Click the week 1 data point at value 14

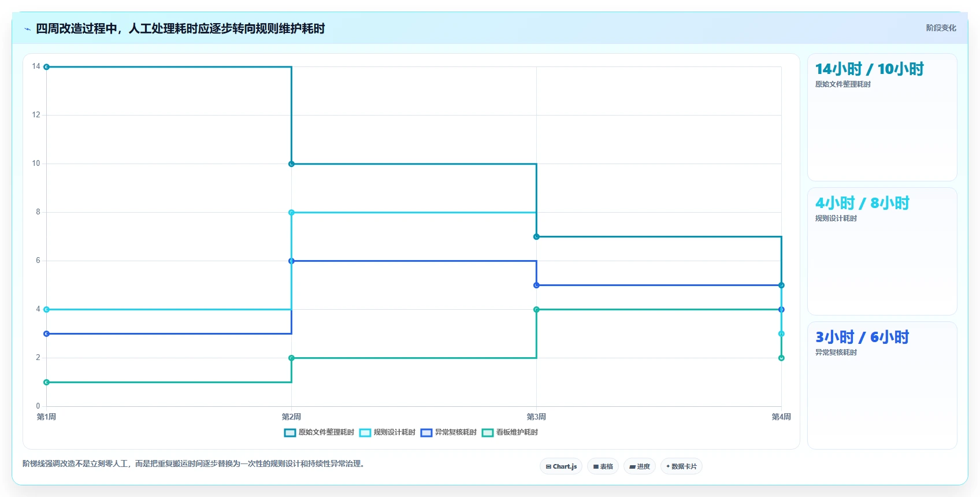pos(47,67)
